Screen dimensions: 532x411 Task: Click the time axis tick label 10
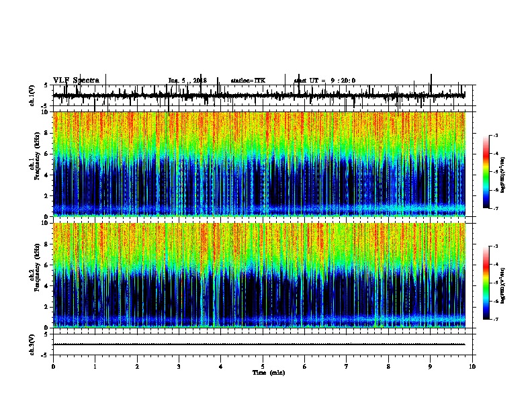pyautogui.click(x=472, y=367)
